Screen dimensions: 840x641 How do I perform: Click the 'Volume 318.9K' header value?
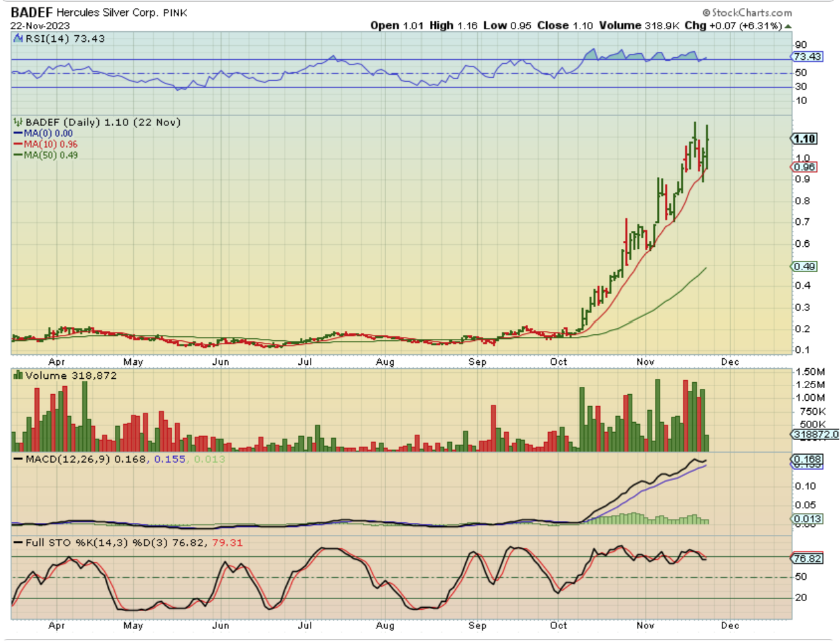pos(640,26)
